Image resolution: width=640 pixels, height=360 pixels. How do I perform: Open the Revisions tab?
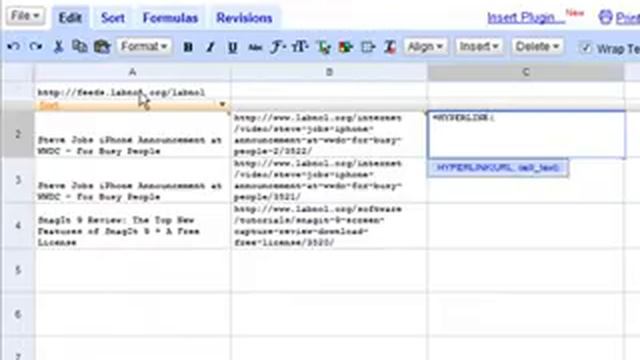(x=244, y=18)
